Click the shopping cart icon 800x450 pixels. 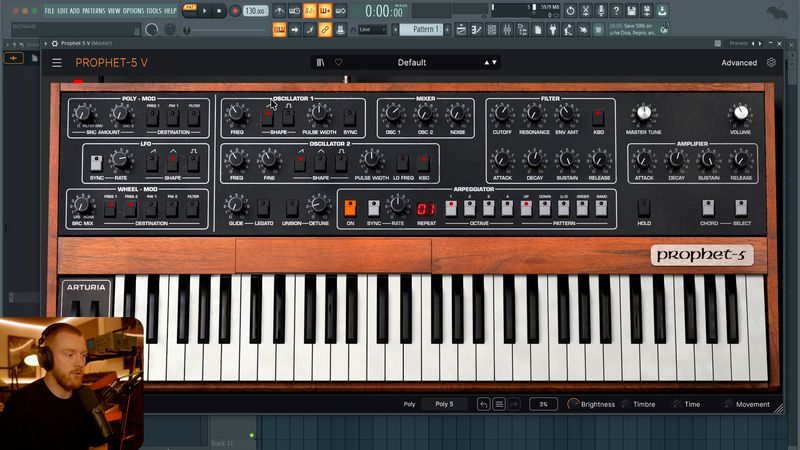(598, 30)
